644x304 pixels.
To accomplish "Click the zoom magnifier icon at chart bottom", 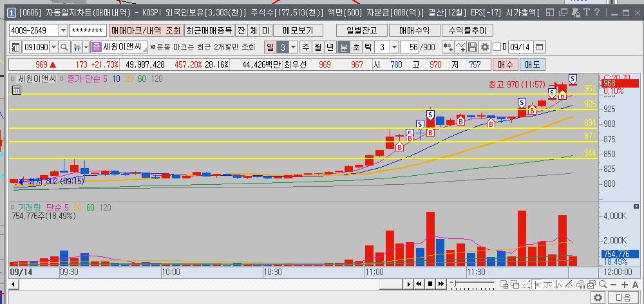I will tap(603, 284).
